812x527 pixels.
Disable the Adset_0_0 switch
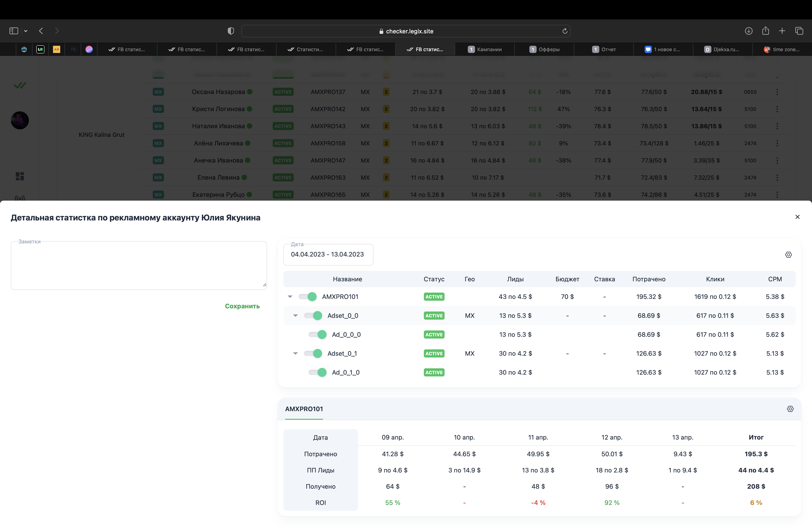click(x=313, y=316)
